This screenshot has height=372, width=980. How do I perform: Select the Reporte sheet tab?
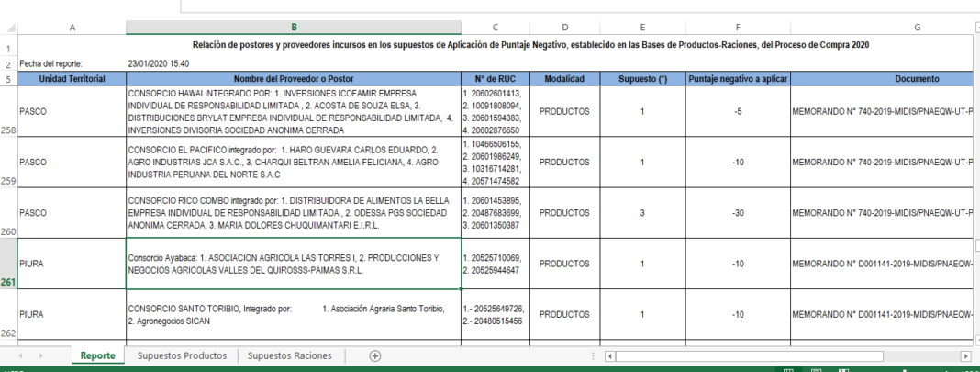coord(97,355)
